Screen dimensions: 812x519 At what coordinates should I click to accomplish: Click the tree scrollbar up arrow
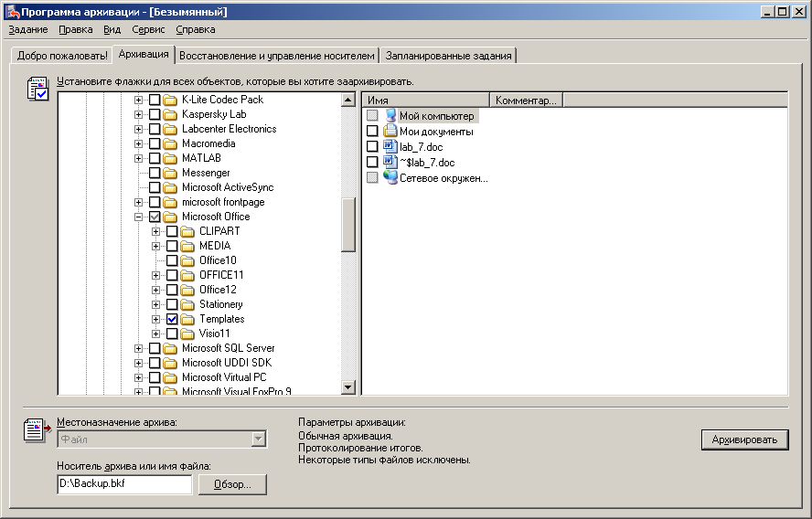coord(348,100)
